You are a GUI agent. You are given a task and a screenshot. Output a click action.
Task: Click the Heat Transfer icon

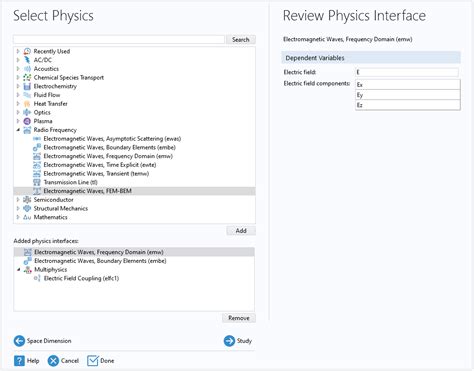point(27,104)
